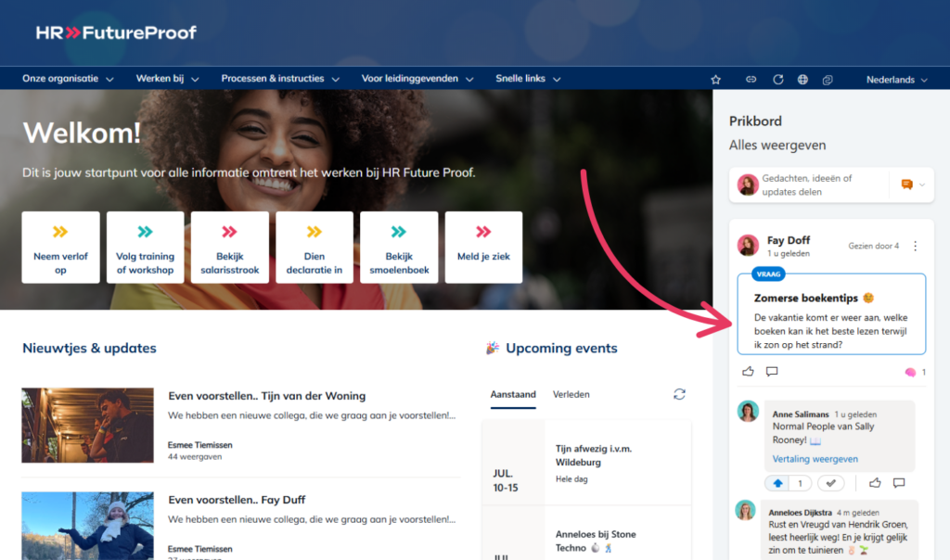This screenshot has width=950, height=560.
Task: Expand Snelle links menu
Action: (528, 79)
